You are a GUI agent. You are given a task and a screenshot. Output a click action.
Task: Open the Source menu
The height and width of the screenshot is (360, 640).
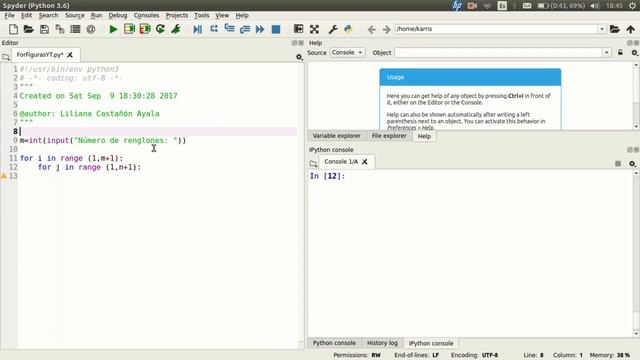75,15
